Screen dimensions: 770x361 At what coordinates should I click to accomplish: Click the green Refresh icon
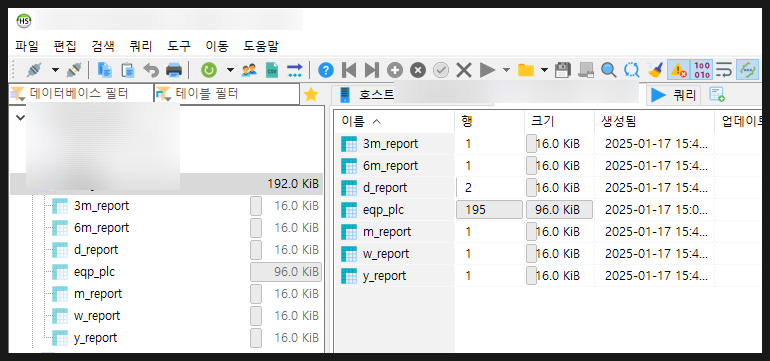[x=209, y=70]
